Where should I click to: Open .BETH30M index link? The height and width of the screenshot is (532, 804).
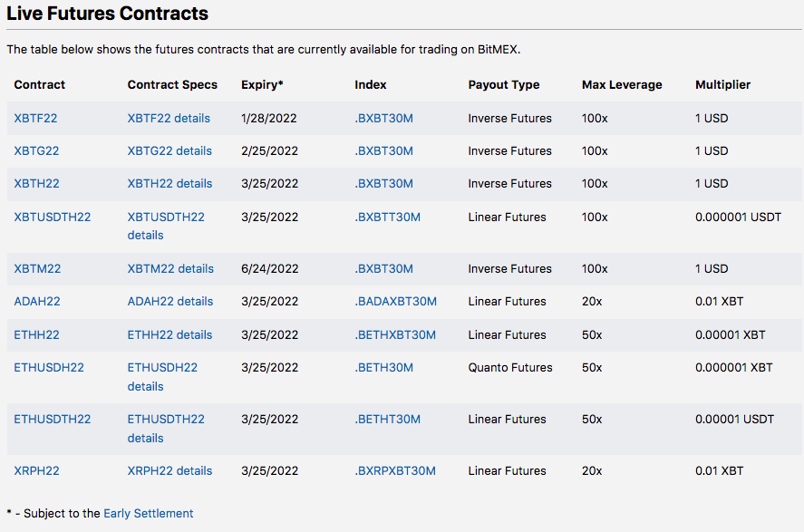[383, 368]
